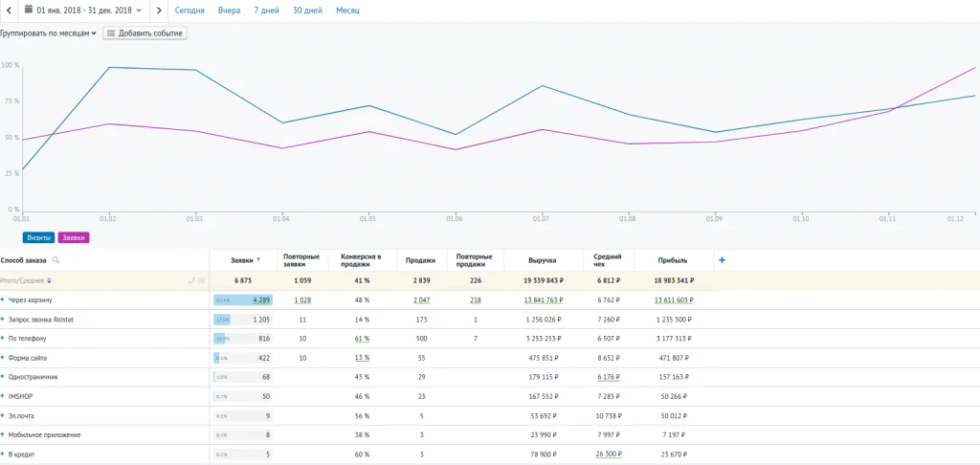Click the list icon in totals row
980x465 pixels.
coord(201,280)
